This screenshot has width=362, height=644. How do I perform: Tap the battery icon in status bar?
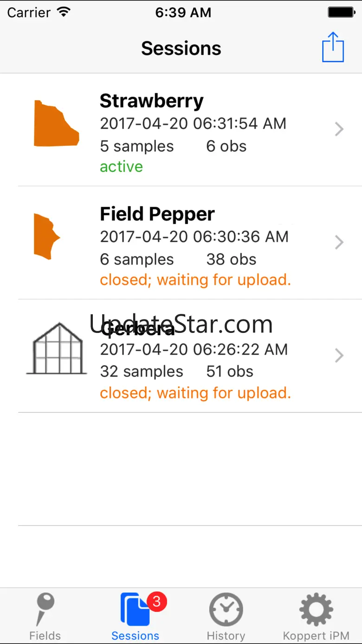342,13
